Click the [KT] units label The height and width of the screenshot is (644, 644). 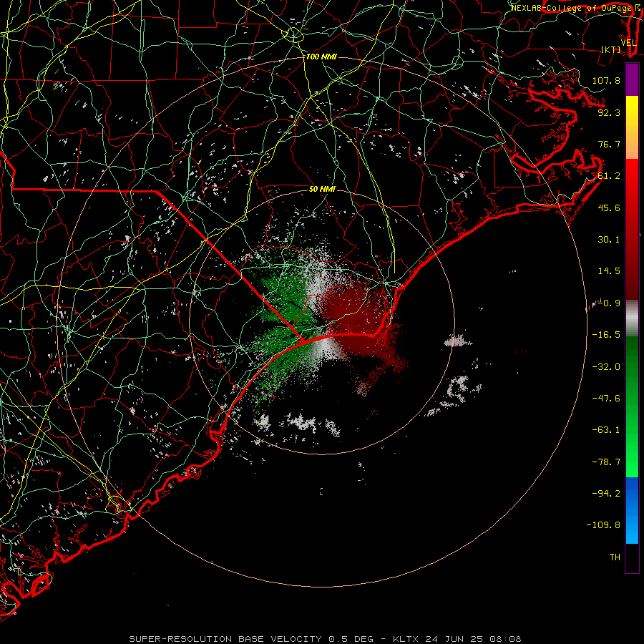[x=611, y=49]
